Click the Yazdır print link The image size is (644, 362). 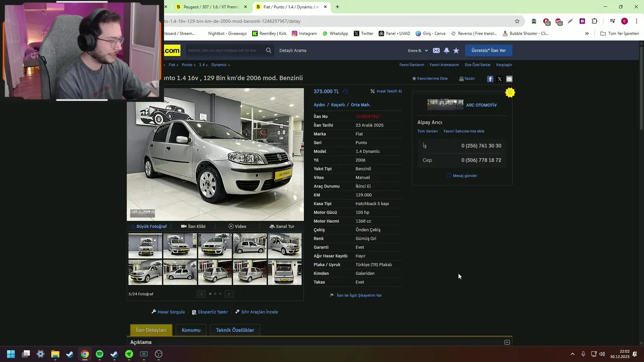pos(467,78)
